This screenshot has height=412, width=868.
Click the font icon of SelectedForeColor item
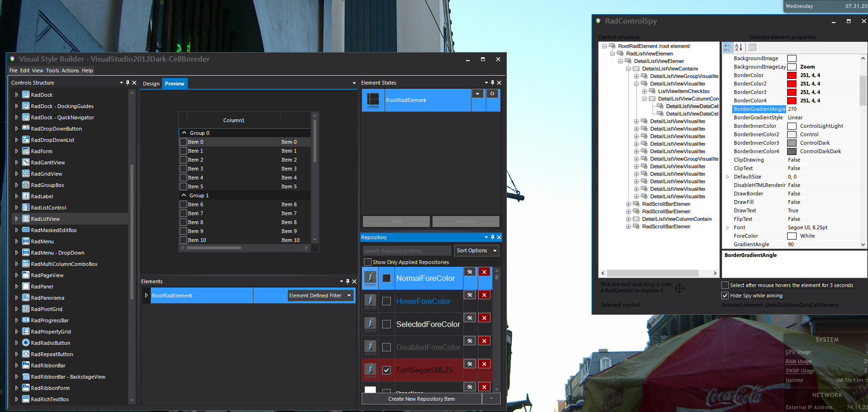pyautogui.click(x=371, y=323)
